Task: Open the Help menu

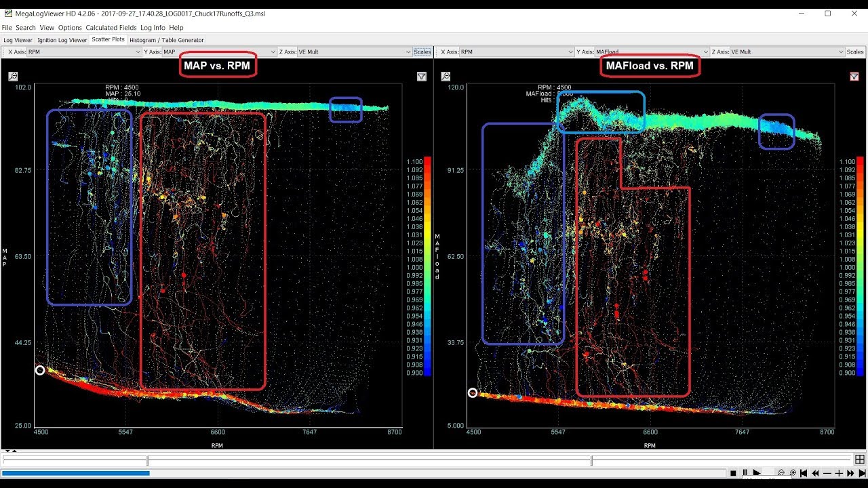Action: [x=176, y=28]
